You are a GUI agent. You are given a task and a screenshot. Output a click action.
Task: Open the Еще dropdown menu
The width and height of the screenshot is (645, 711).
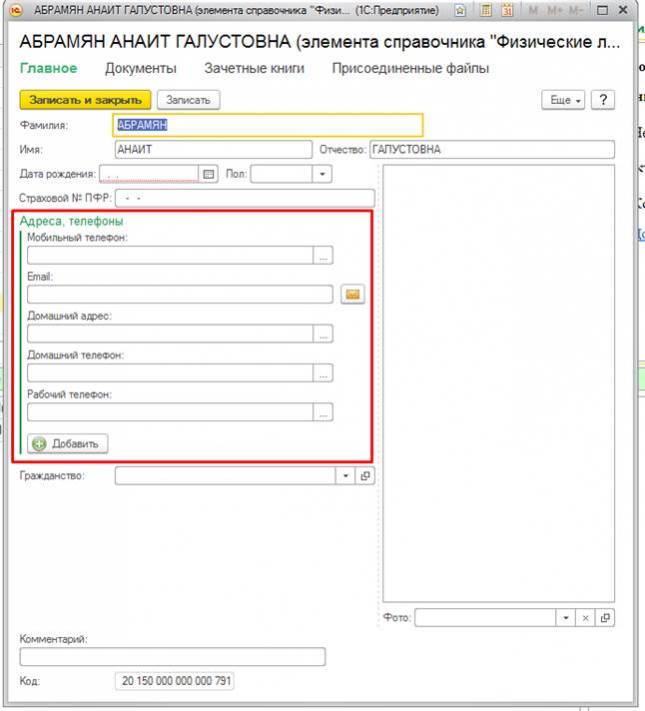pyautogui.click(x=562, y=100)
